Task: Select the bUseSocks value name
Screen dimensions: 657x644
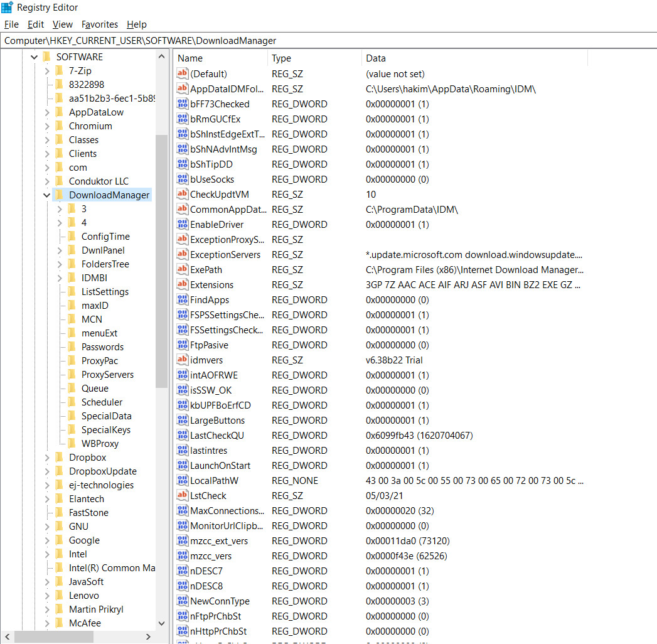Action: [213, 180]
